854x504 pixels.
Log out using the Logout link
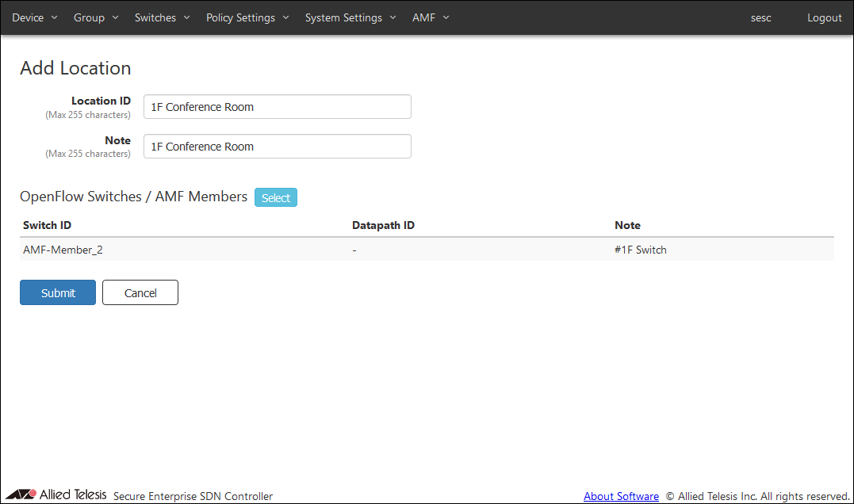[824, 17]
